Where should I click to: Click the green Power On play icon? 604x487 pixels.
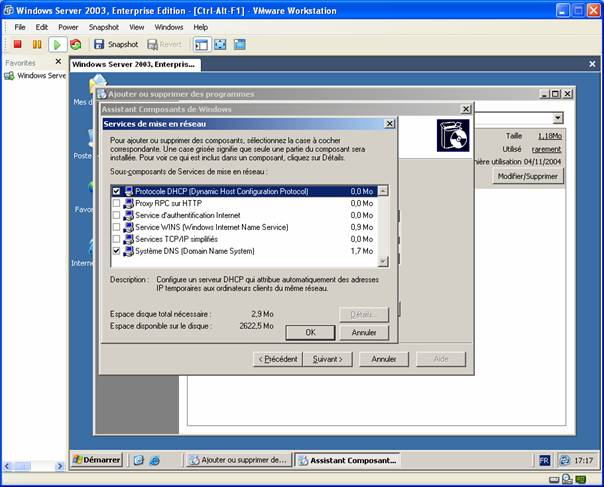click(x=57, y=44)
